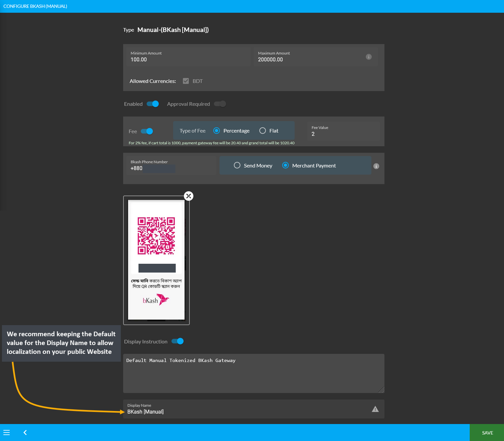
Task: Remove the uploaded QR image
Action: coord(188,196)
